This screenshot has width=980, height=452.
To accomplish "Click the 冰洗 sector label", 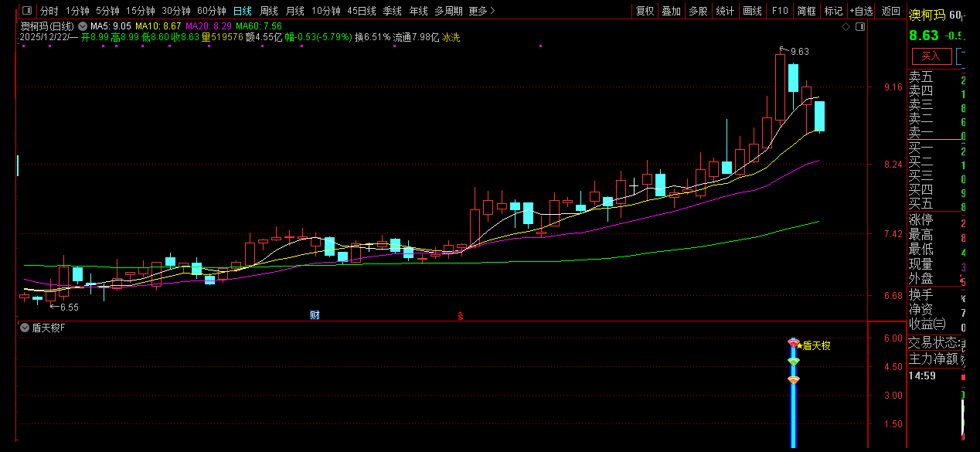I will tap(451, 37).
